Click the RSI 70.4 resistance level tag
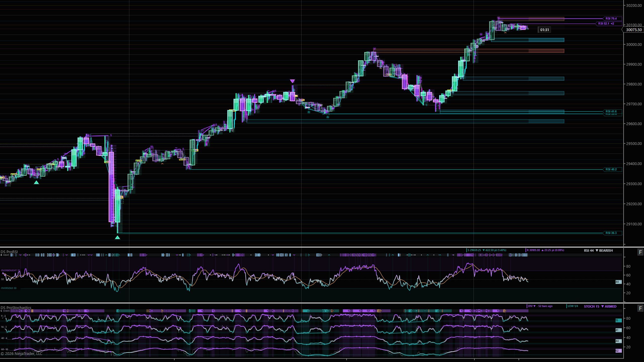 tap(613, 19)
